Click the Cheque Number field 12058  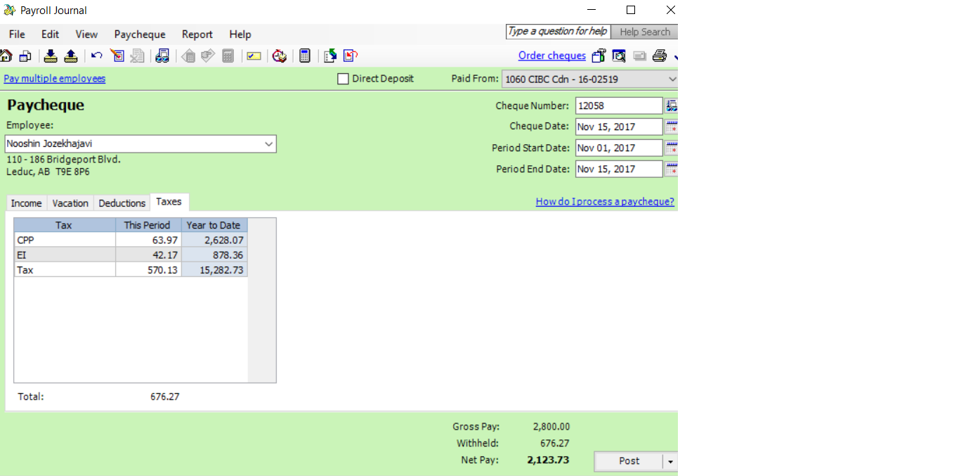point(618,105)
